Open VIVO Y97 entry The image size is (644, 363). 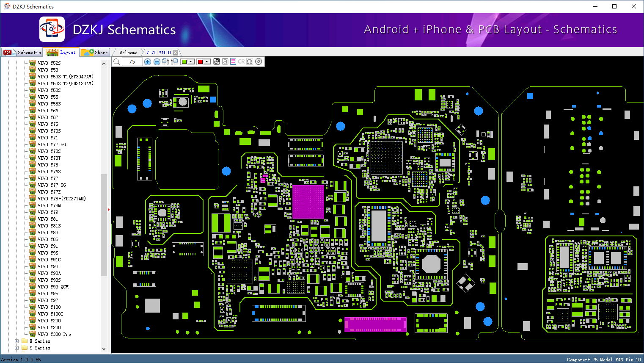[48, 300]
